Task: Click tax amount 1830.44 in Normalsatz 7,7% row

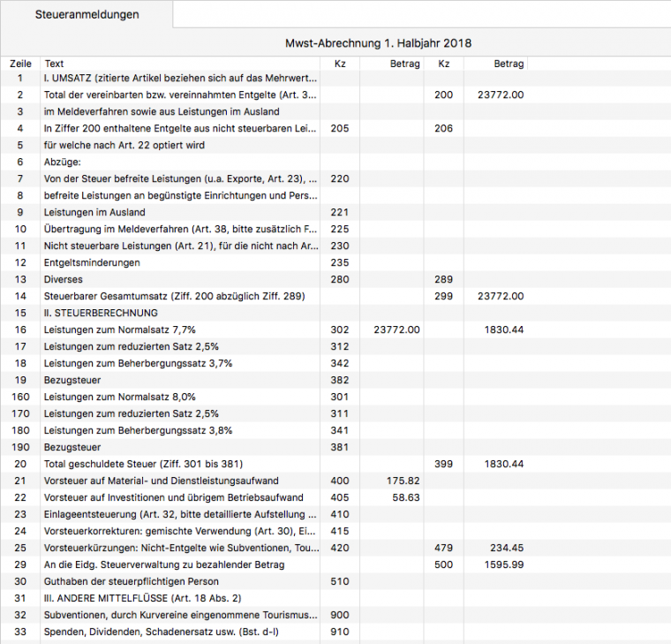Action: click(504, 330)
